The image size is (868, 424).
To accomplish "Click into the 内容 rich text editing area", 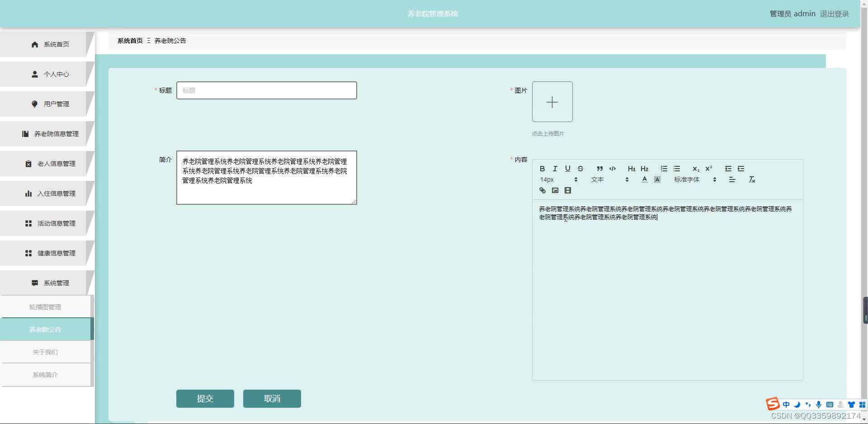I will (667, 289).
